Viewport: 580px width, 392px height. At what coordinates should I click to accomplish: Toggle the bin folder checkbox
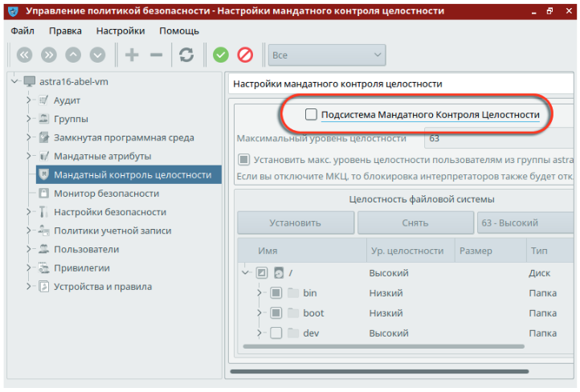tap(276, 293)
